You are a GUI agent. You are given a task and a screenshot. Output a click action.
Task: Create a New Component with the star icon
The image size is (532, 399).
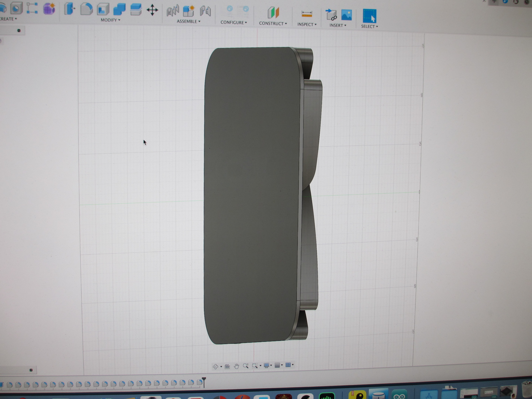point(189,11)
